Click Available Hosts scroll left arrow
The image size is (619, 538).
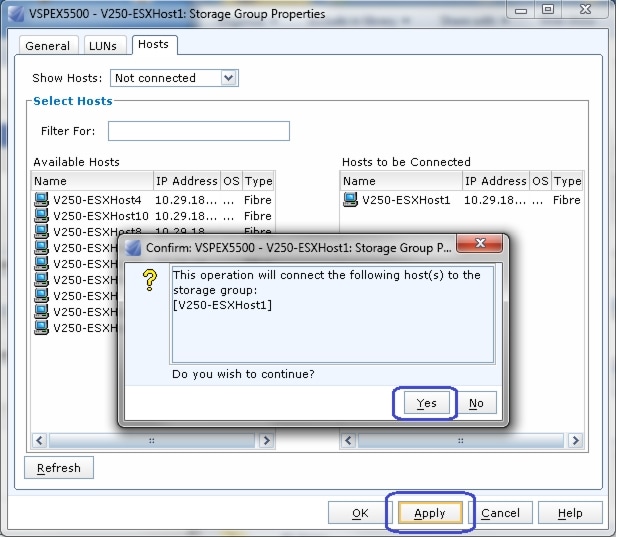click(x=40, y=442)
